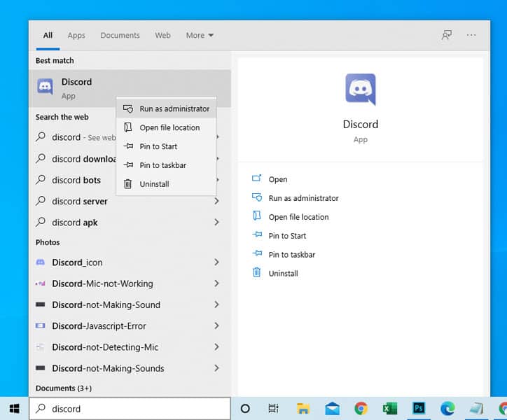The width and height of the screenshot is (507, 420).
Task: Click the pin icon for Pin to taskbar in right pane
Action: point(257,253)
